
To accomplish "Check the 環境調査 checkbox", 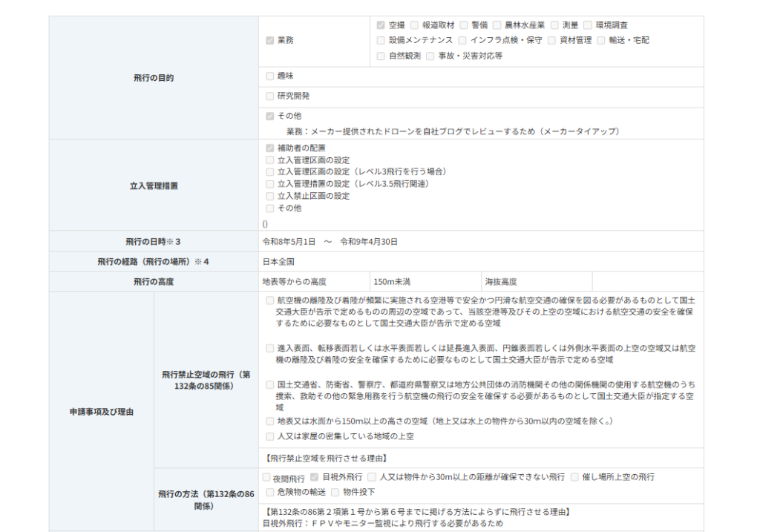I will click(588, 25).
